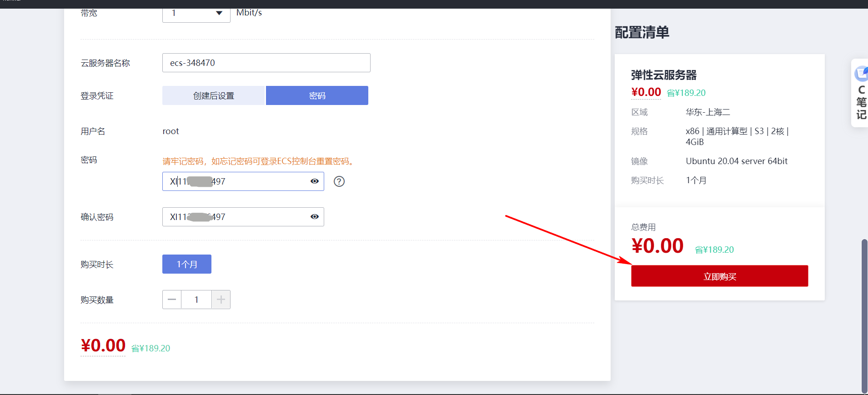Show password via eye icon in confirm password field
The width and height of the screenshot is (868, 395).
pyautogui.click(x=314, y=217)
